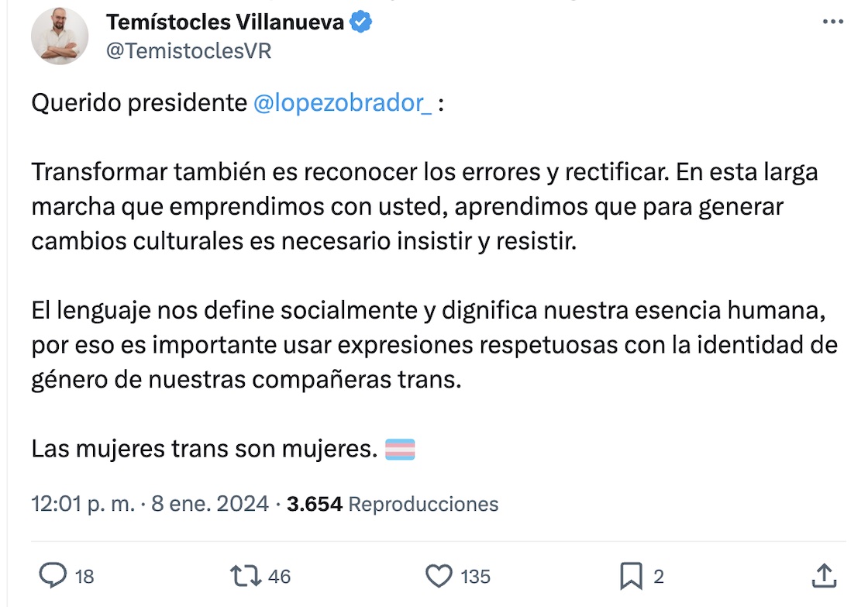
Task: Click the likes count 135
Action: click(475, 577)
